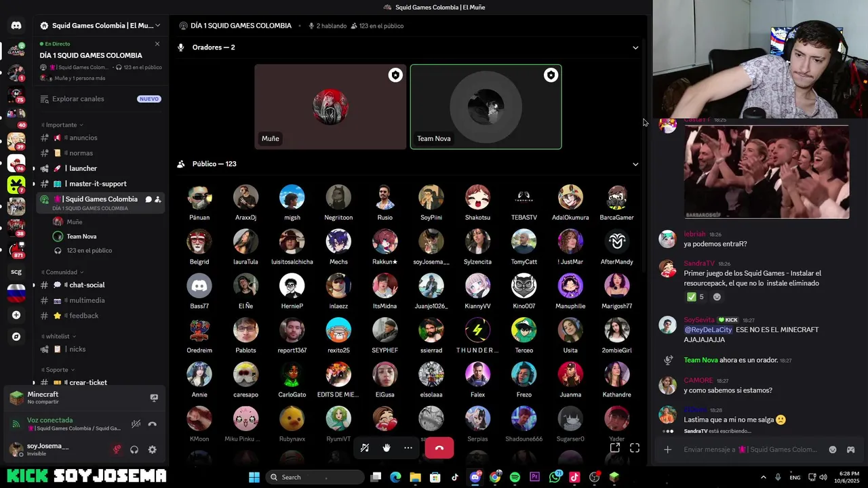
Task: Open Shakotsu audience avatar
Action: click(477, 197)
